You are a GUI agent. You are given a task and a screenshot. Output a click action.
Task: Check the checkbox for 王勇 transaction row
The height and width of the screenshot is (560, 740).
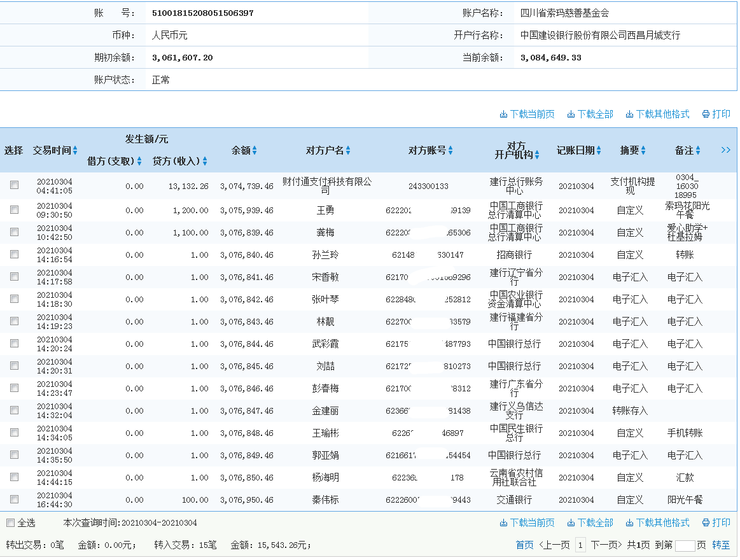(x=14, y=211)
